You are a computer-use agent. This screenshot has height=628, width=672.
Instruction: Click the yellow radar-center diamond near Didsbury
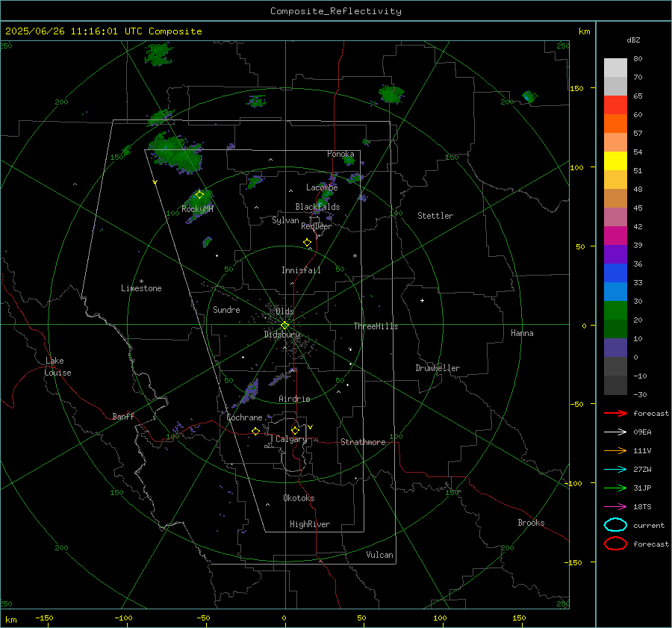[x=284, y=326]
